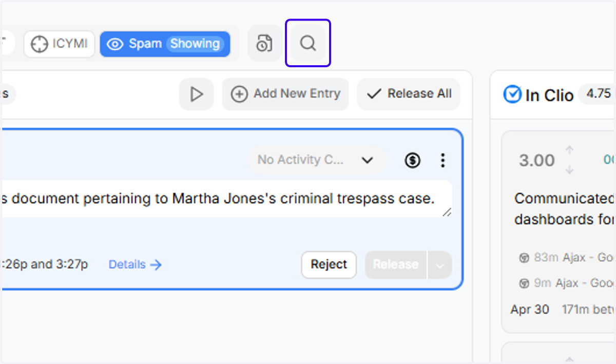The height and width of the screenshot is (364, 616).
Task: Expand the Release button dropdown arrow
Action: point(439,265)
